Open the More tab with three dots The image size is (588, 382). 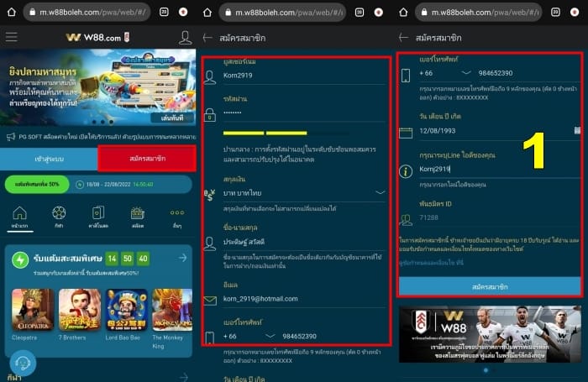click(x=177, y=218)
